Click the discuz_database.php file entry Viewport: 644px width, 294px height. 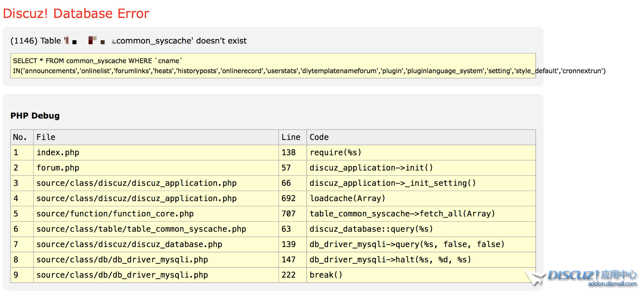click(129, 244)
